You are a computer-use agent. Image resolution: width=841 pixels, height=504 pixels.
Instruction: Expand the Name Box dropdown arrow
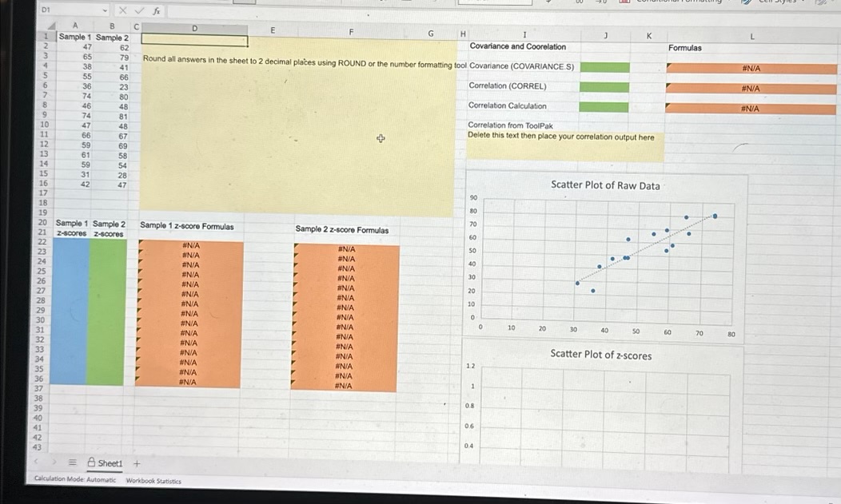click(106, 10)
